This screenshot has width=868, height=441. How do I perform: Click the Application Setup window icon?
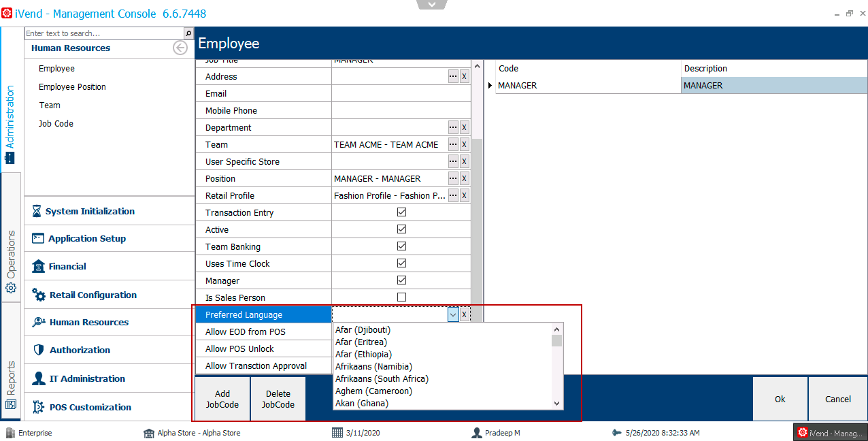tap(38, 239)
